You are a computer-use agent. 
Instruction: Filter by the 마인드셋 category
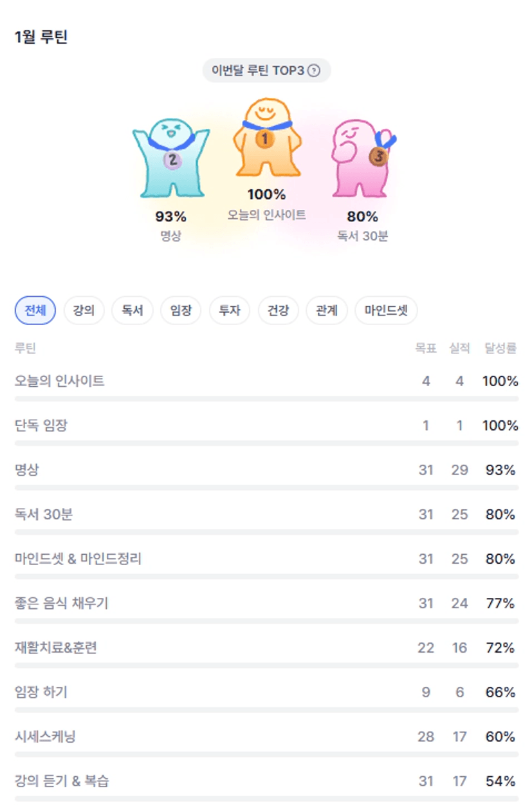coord(386,311)
